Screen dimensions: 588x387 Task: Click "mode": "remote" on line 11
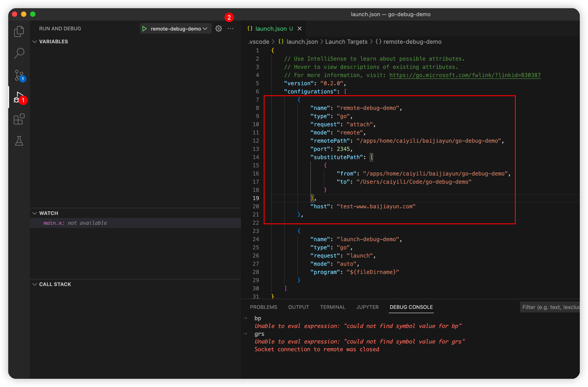338,133
